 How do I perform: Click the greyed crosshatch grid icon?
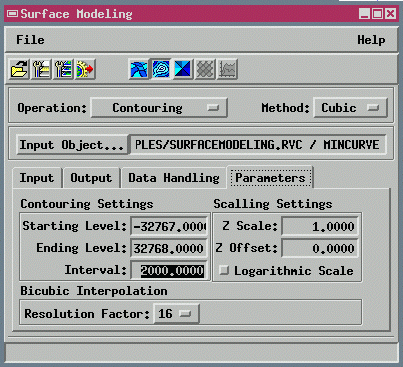click(205, 69)
